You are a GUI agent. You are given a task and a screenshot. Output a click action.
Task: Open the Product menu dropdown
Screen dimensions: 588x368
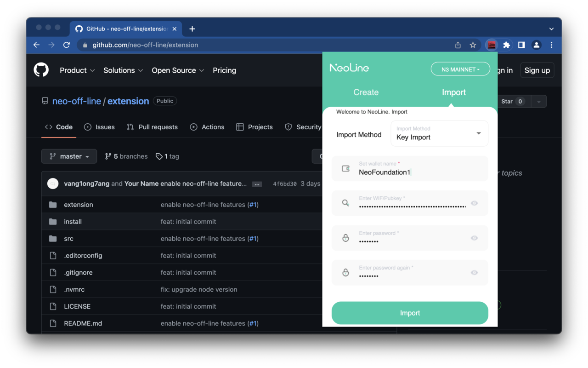[77, 70]
